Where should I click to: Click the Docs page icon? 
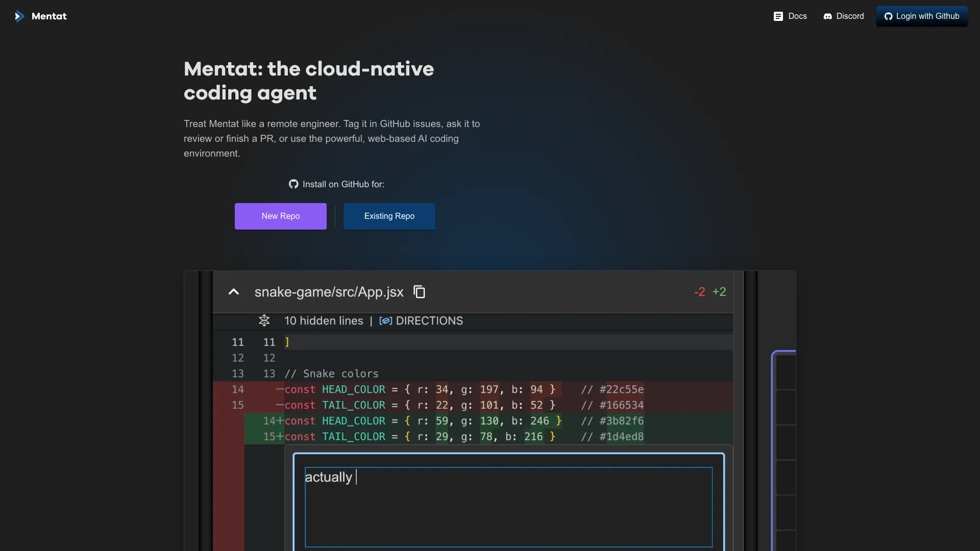(778, 16)
